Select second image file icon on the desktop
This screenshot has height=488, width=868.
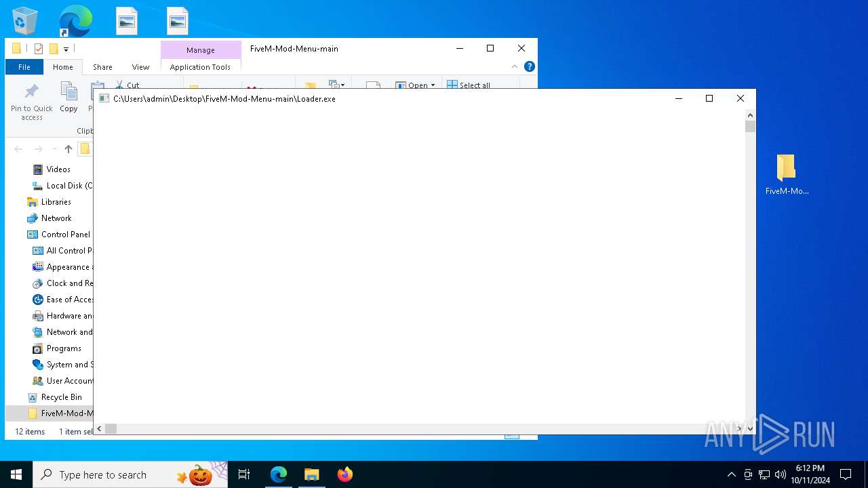click(177, 21)
